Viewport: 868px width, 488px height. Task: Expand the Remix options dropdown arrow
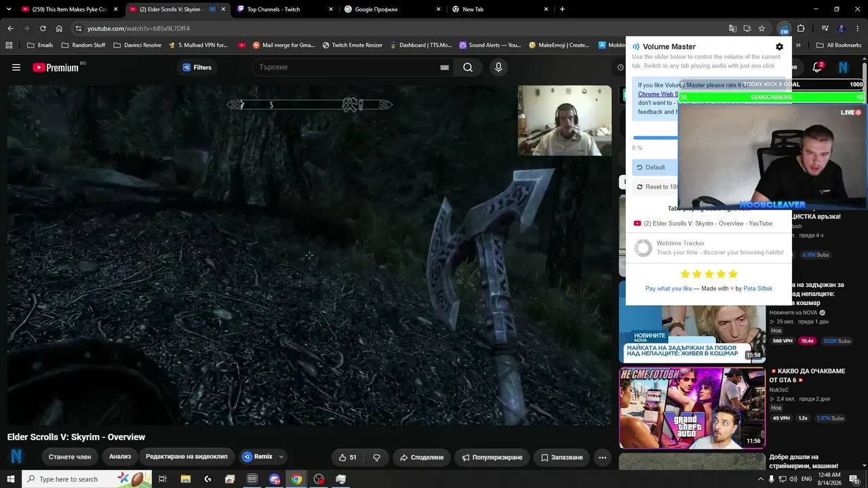pos(281,457)
